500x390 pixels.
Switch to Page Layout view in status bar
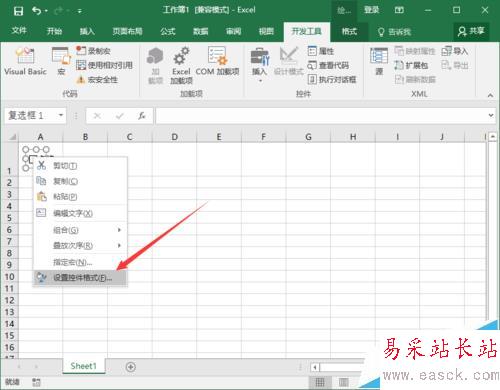(x=343, y=382)
